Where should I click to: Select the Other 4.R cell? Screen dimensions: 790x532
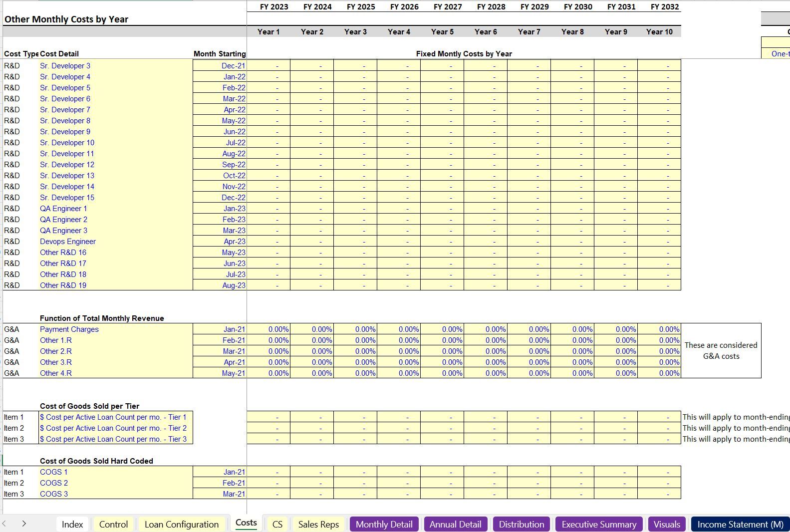click(116, 373)
